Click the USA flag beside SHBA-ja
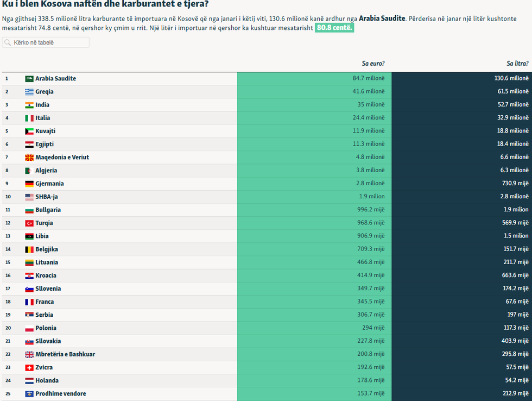Screen dimensions: 532x401 (x=29, y=197)
